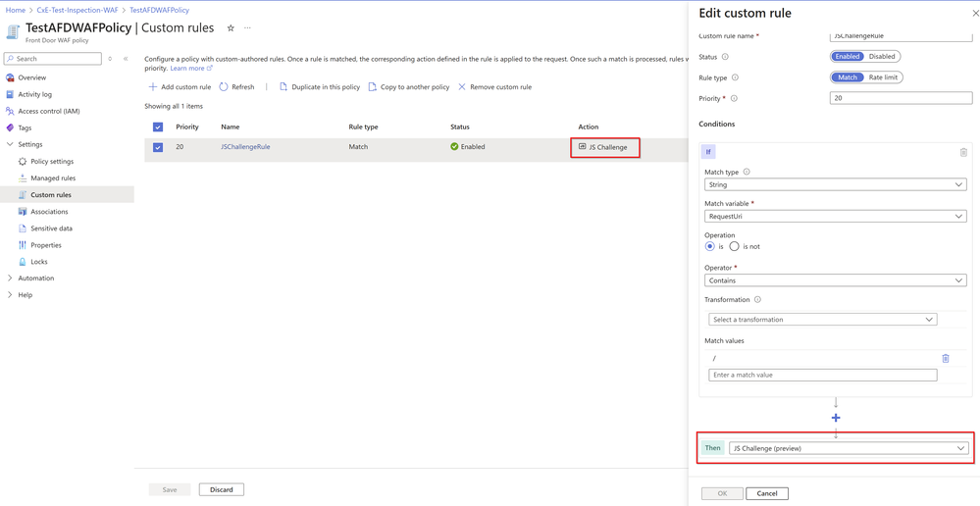Screen dimensions: 980x506
Task: Set Status to Disabled
Action: point(882,56)
